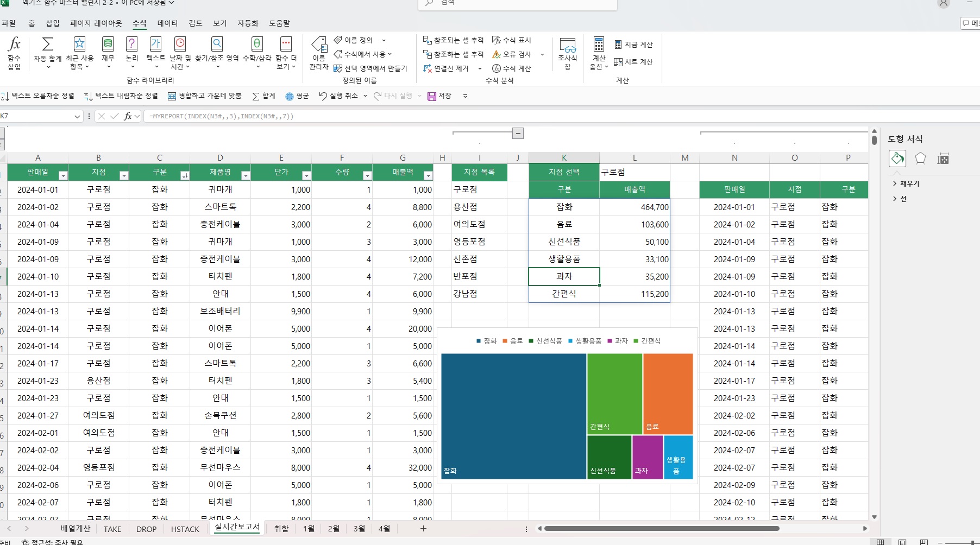
Task: Open the Name Manager (이름 관리자)
Action: tap(319, 53)
